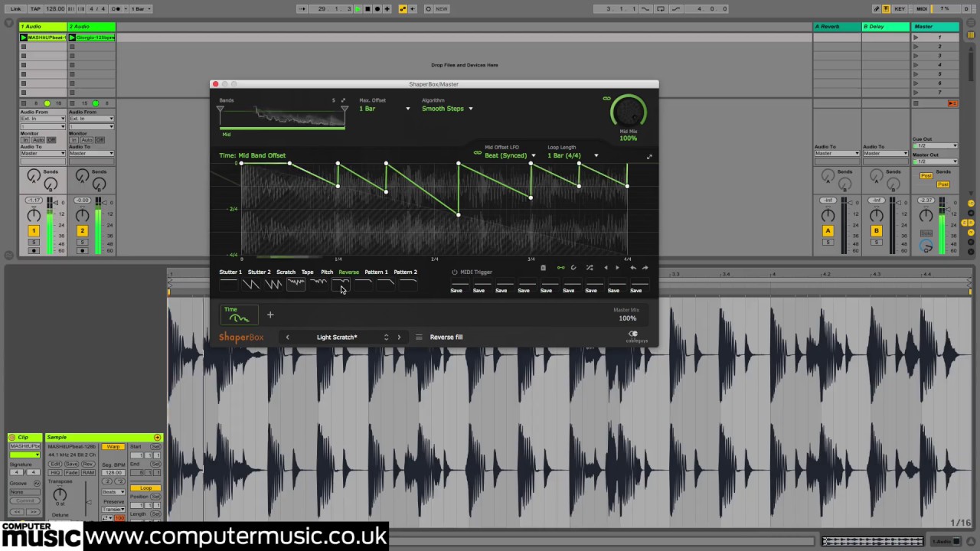Toggle track 2 activator button
Viewport: 980px width, 551px height.
(82, 230)
